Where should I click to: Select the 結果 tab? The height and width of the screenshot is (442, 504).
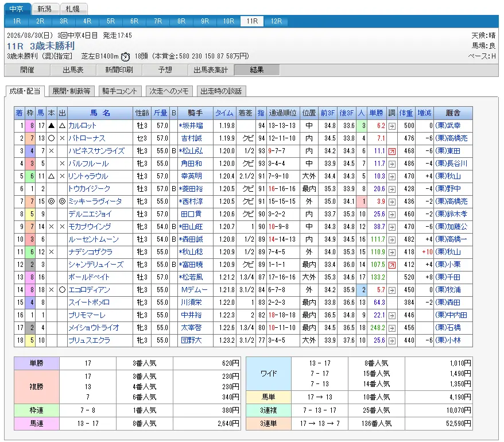(257, 70)
